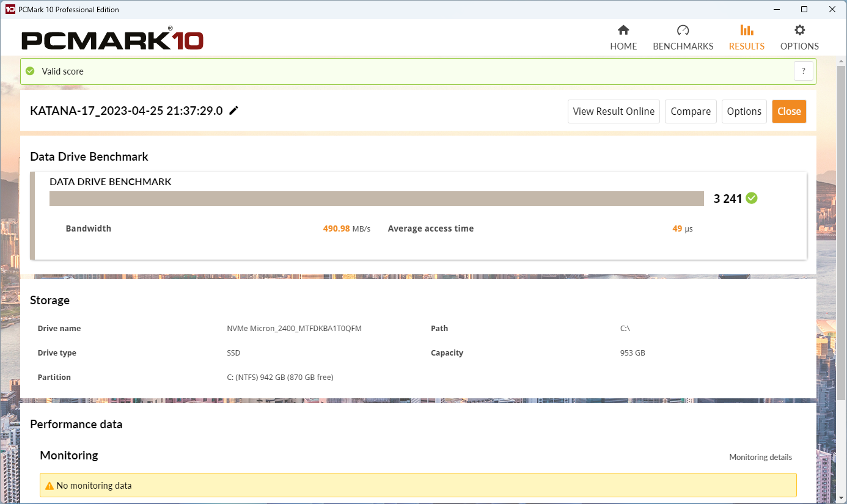Click the No monitoring data notice
The width and height of the screenshot is (847, 504).
(418, 486)
